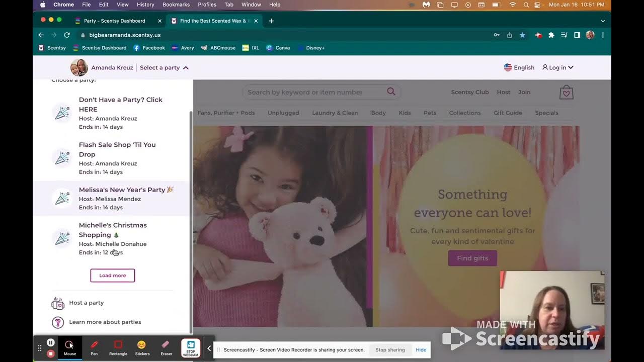Image resolution: width=644 pixels, height=362 pixels.
Task: Click Stop sharing button
Action: pos(390,350)
